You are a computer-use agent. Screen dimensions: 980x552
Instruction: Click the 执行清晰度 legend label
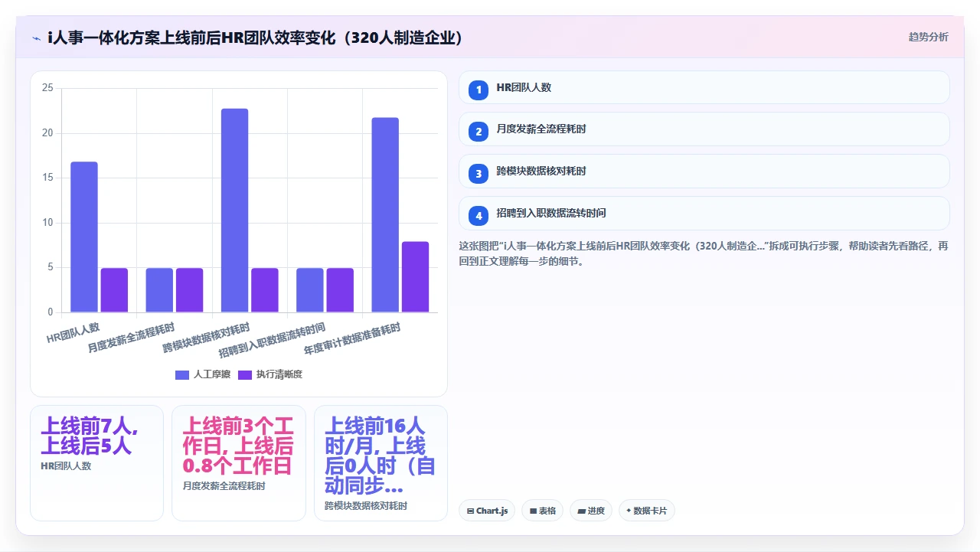point(279,374)
